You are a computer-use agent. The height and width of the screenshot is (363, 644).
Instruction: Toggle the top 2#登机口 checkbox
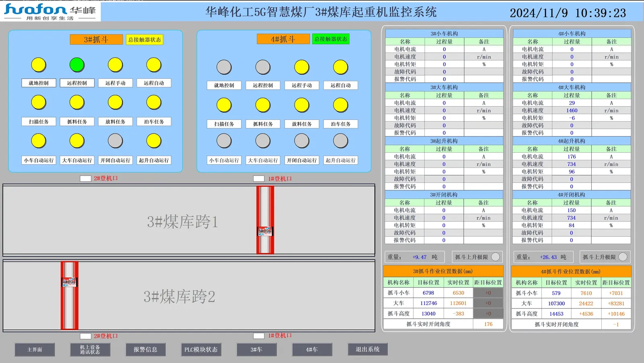point(85,178)
